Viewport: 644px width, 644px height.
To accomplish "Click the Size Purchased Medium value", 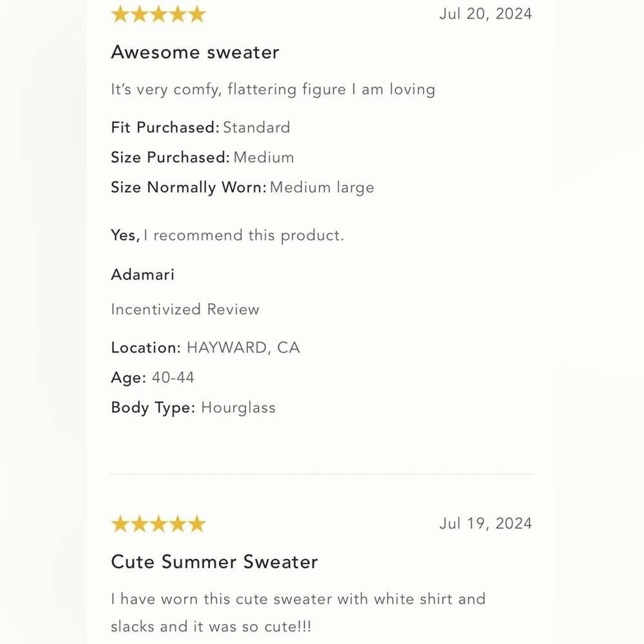I will coord(263,157).
